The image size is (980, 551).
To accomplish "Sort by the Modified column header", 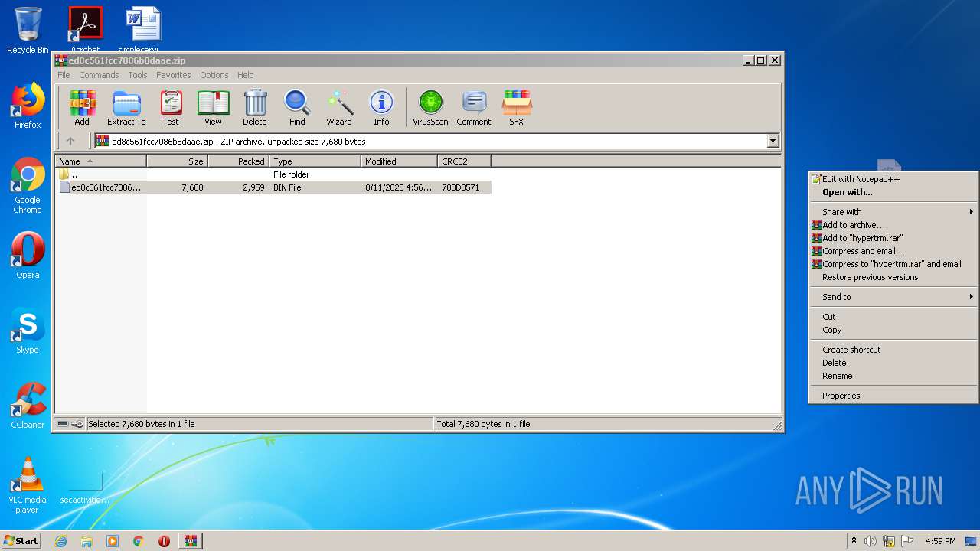I will tap(399, 161).
